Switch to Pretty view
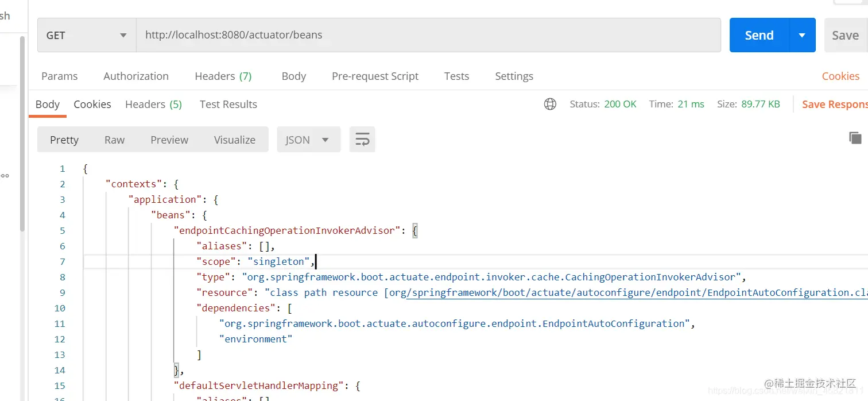This screenshot has height=401, width=868. pyautogui.click(x=64, y=140)
